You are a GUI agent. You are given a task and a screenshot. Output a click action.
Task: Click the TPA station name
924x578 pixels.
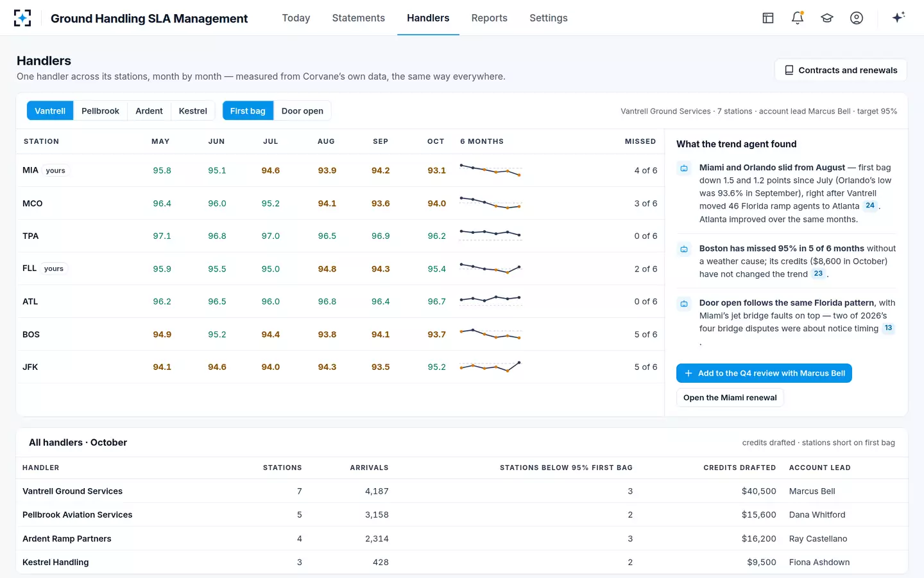point(31,236)
